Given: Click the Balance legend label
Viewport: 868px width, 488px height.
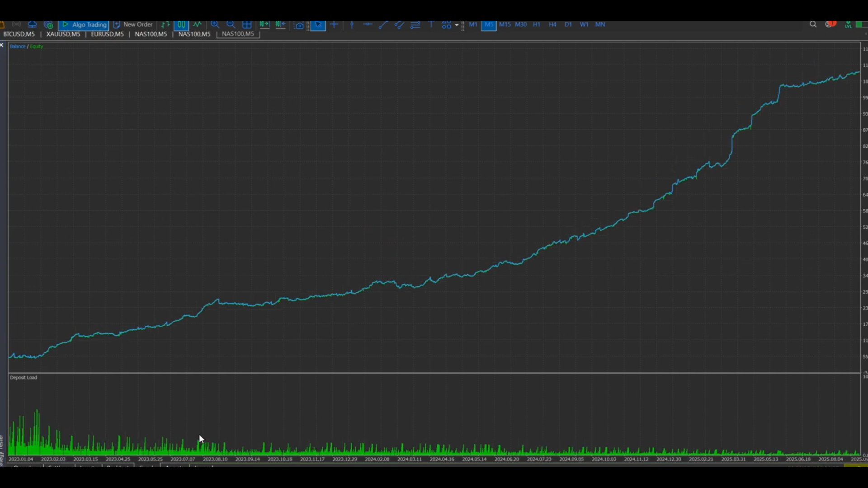Looking at the screenshot, I should 18,46.
